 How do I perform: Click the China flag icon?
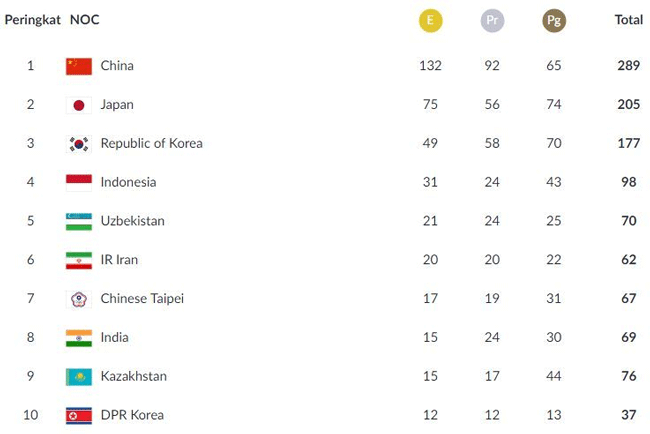(79, 66)
